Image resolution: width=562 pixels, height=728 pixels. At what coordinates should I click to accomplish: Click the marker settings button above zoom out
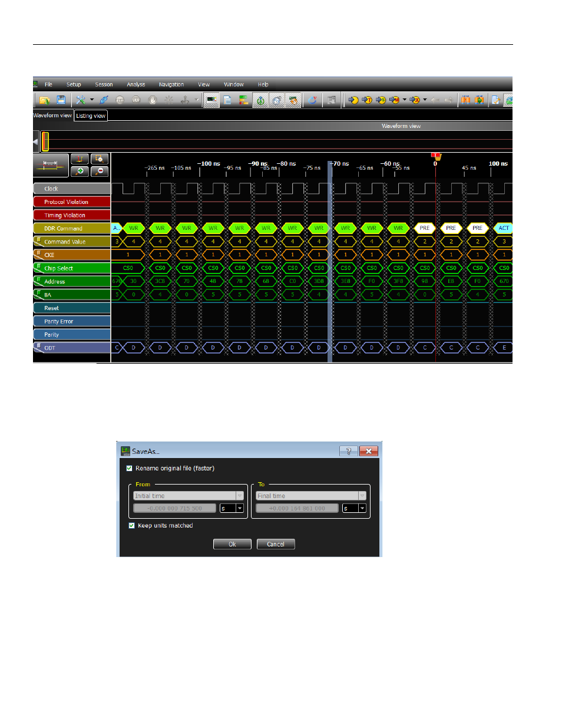[100, 159]
